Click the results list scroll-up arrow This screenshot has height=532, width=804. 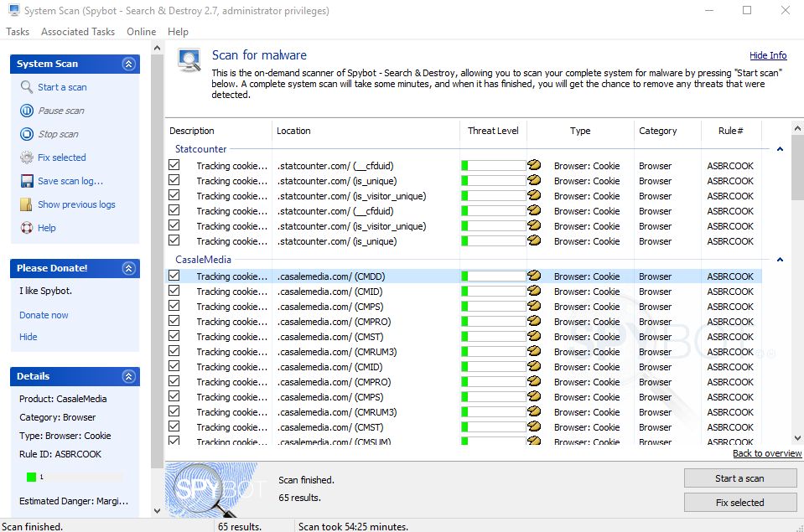tap(797, 128)
